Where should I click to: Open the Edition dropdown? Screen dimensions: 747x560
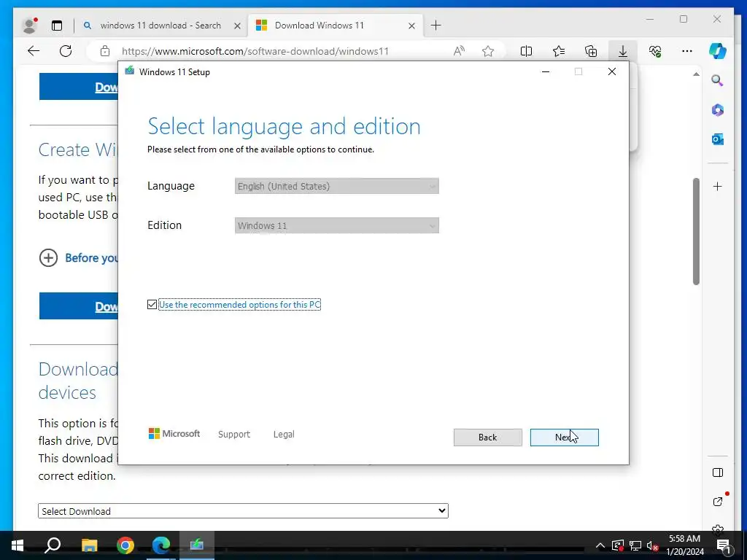point(337,226)
